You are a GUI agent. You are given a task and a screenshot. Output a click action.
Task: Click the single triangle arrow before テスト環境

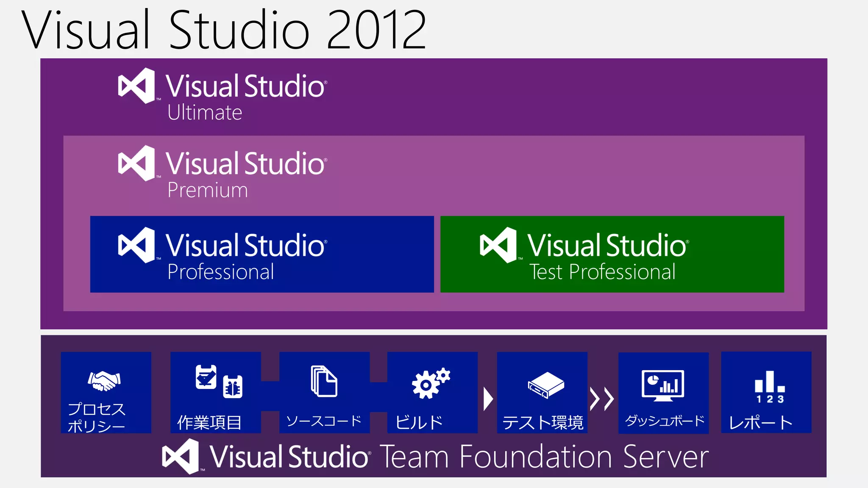coord(488,399)
